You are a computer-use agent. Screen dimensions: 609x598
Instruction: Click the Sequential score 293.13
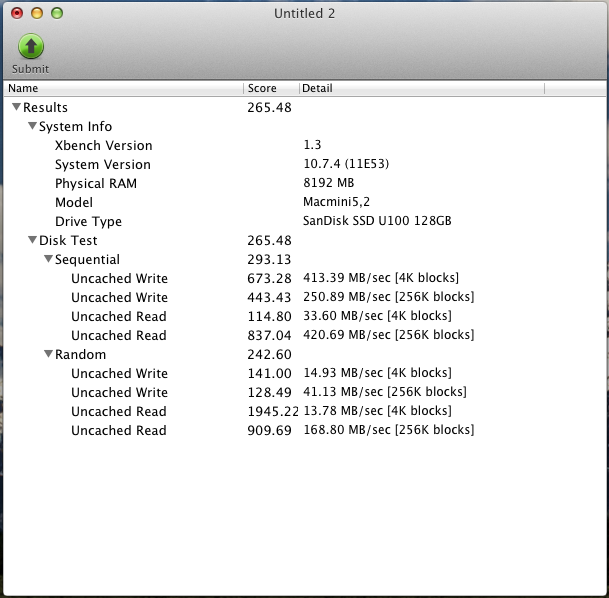[x=269, y=259]
